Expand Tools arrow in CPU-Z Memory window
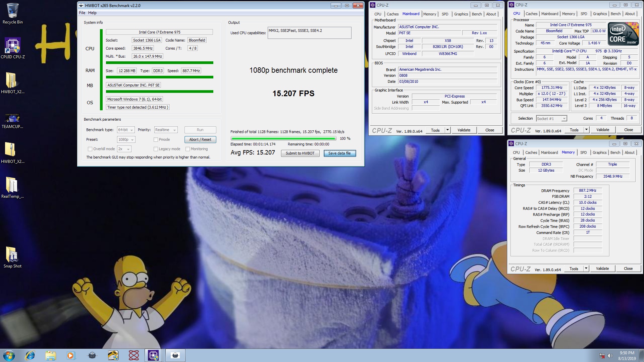Viewport: 644px width, 362px height. tap(586, 268)
